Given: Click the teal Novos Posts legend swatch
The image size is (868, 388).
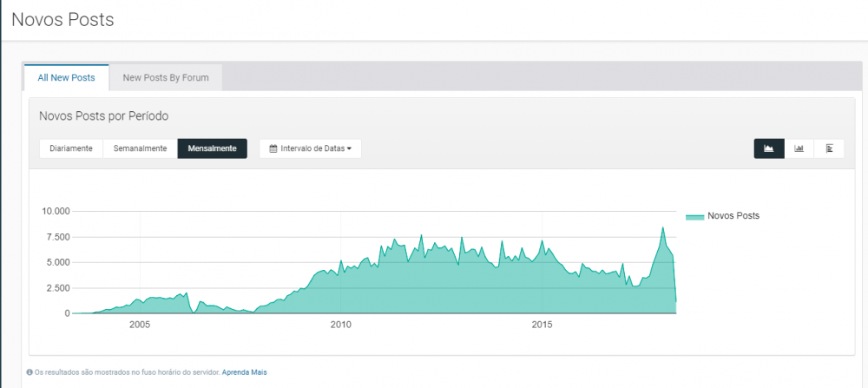Looking at the screenshot, I should point(694,216).
